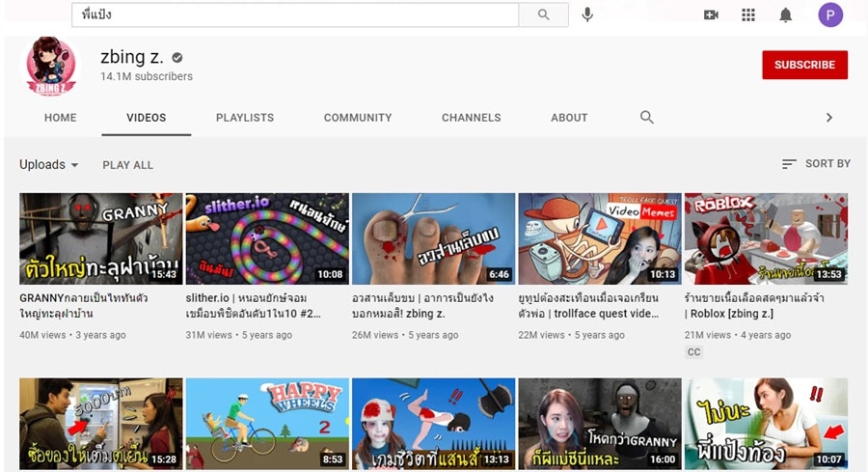Click the zbing z. channel name
The height and width of the screenshot is (472, 868).
click(132, 57)
